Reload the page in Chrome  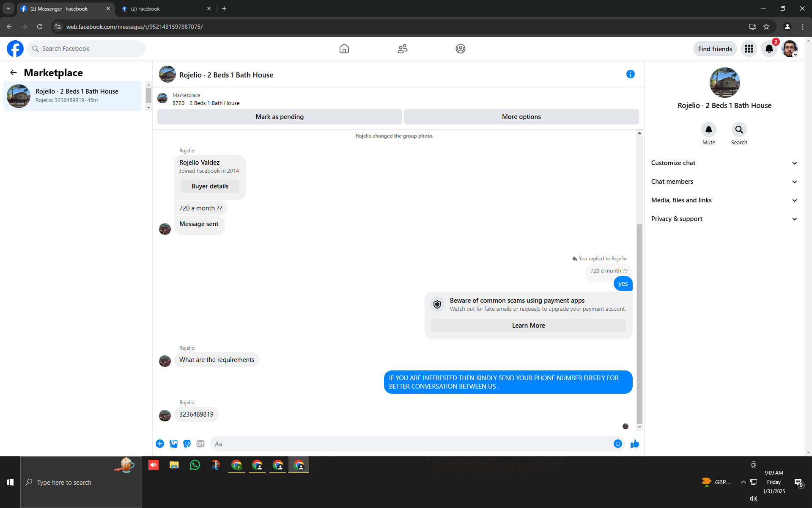[x=40, y=27]
